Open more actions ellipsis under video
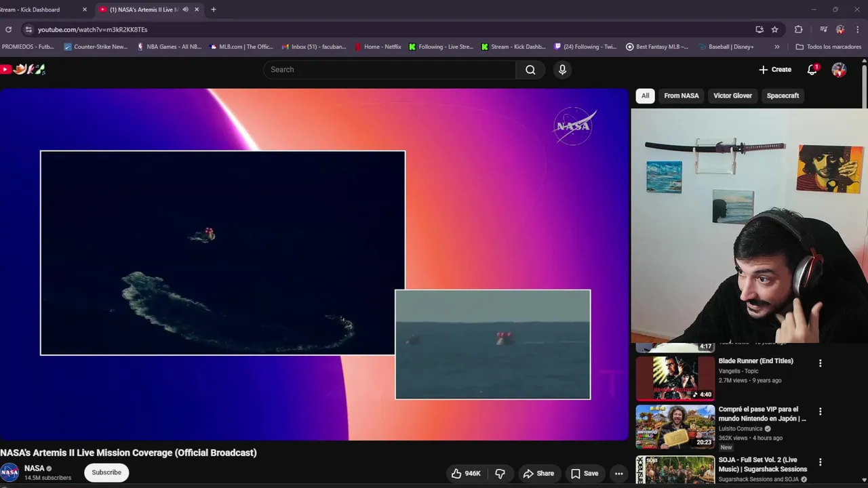Viewport: 868px width, 488px height. click(618, 474)
